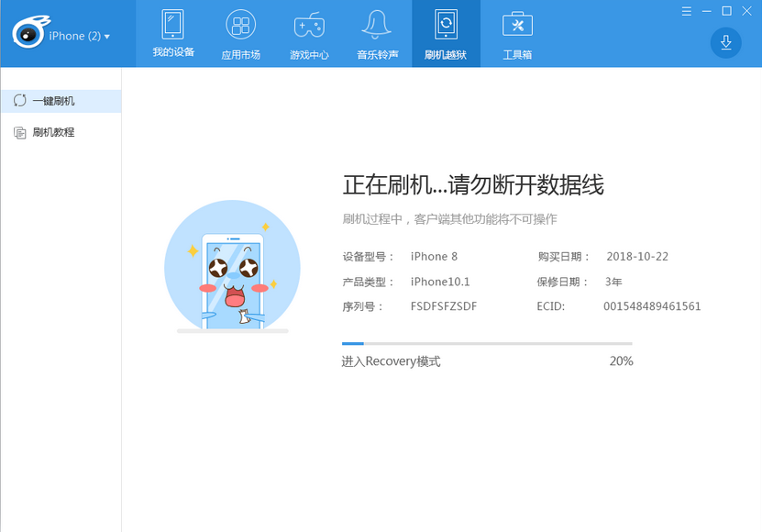The image size is (762, 532).
Task: Minimize the window
Action: pyautogui.click(x=707, y=11)
